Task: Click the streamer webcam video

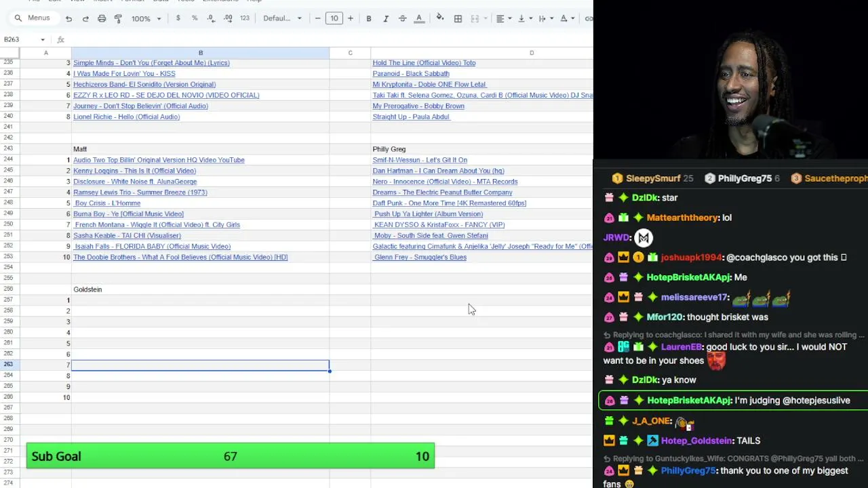Action: (730, 80)
